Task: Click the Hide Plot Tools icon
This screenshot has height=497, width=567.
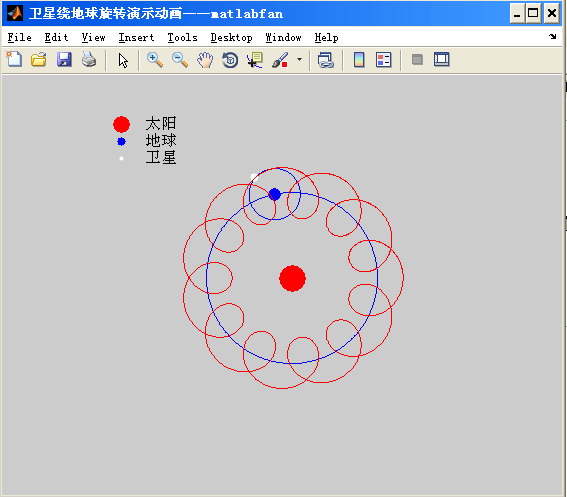Action: [x=417, y=60]
